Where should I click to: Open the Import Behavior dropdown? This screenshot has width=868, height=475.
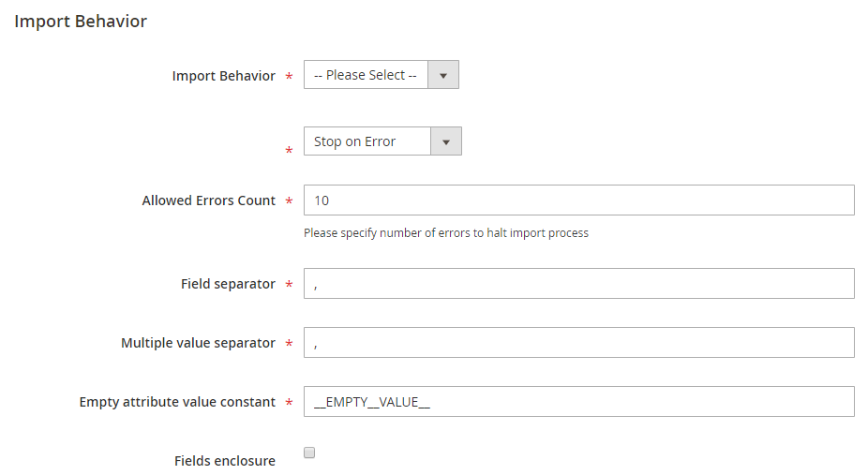[x=381, y=75]
